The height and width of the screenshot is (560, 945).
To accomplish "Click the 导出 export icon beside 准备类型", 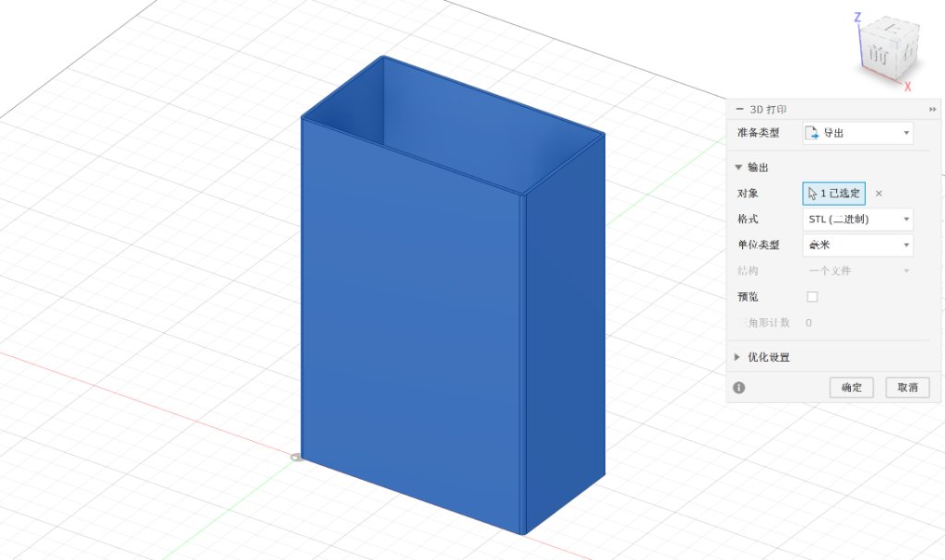I will coord(813,132).
